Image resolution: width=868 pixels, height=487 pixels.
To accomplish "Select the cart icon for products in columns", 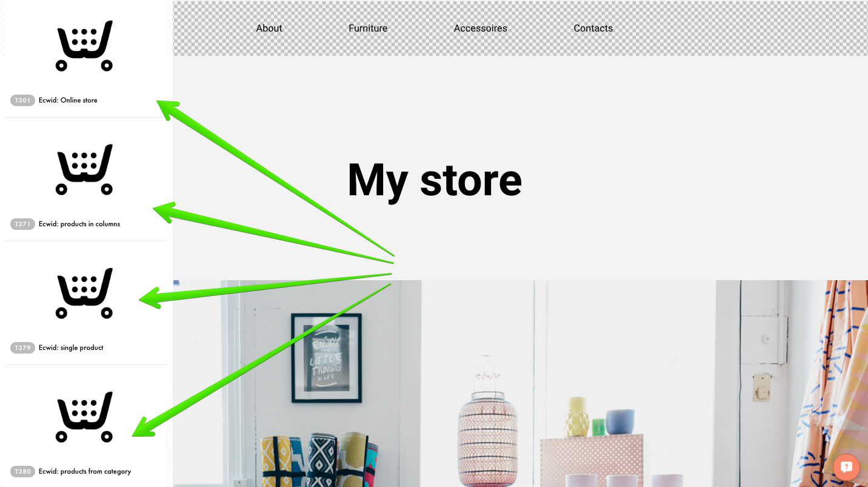I will tap(84, 170).
